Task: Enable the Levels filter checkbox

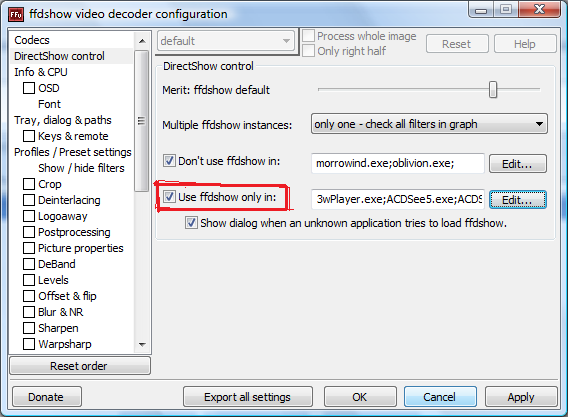Action: click(x=29, y=280)
